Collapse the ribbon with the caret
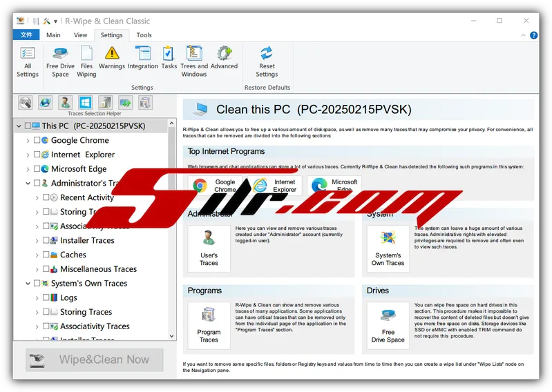Screen dimensions: 552x392 coord(523,35)
